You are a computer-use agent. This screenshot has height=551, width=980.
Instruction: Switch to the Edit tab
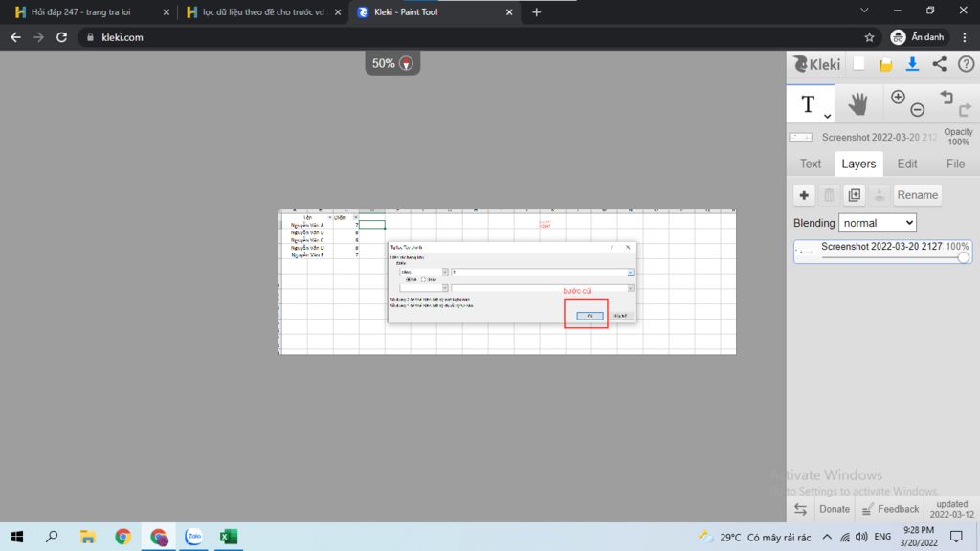[x=907, y=164]
